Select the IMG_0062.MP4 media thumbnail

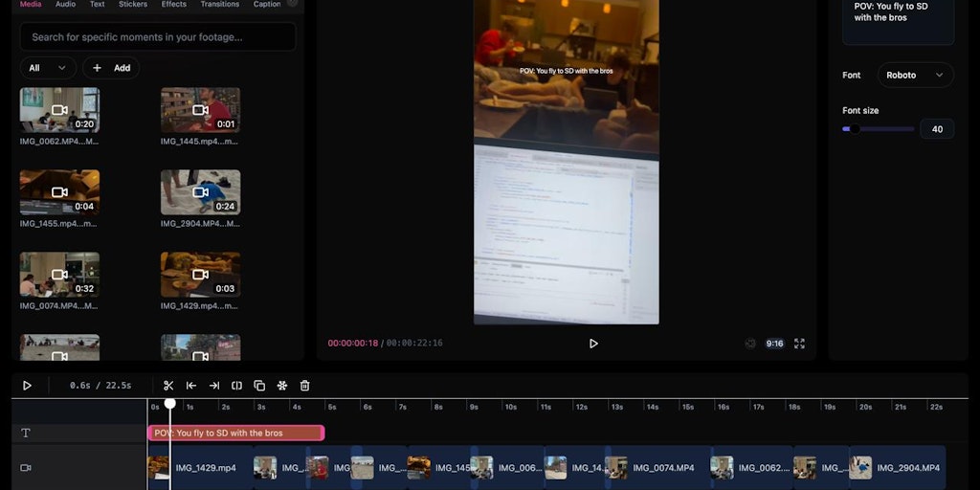point(59,110)
